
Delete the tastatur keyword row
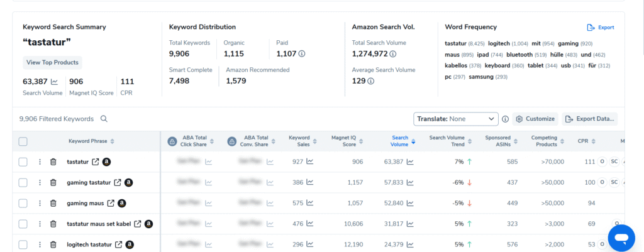[53, 162]
